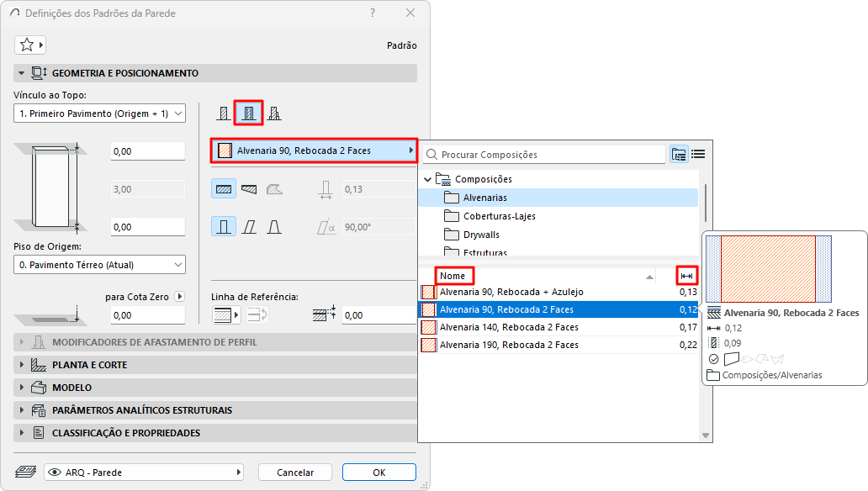The image size is (868, 491).
Task: Sort list by Nome column header
Action: tap(453, 276)
